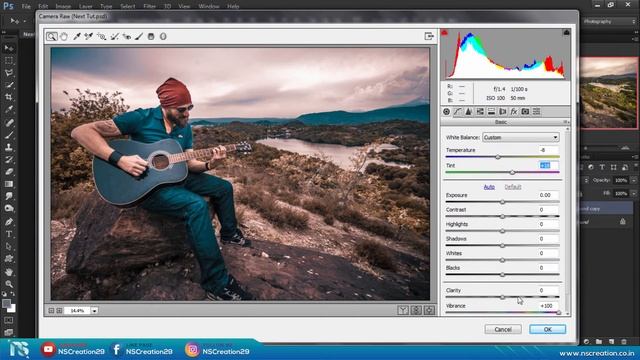640x360 pixels.
Task: Select the Red Eye Removal tool
Action: tap(127, 36)
